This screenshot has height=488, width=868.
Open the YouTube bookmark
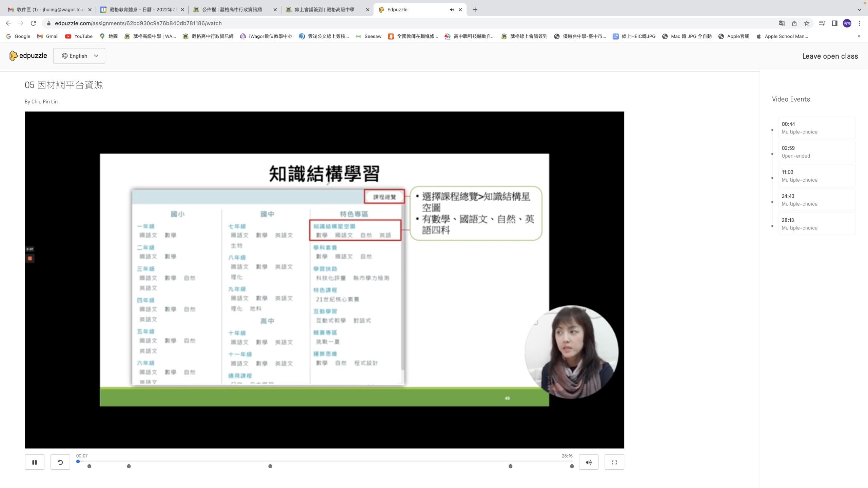tap(79, 36)
